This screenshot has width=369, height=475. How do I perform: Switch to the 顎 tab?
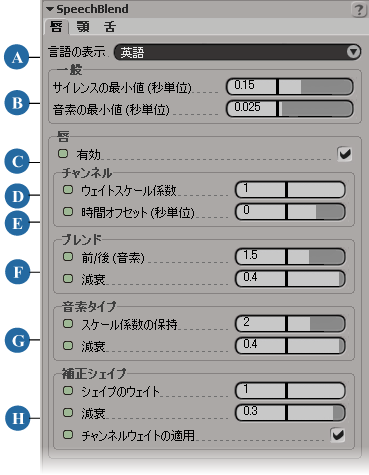tap(83, 27)
